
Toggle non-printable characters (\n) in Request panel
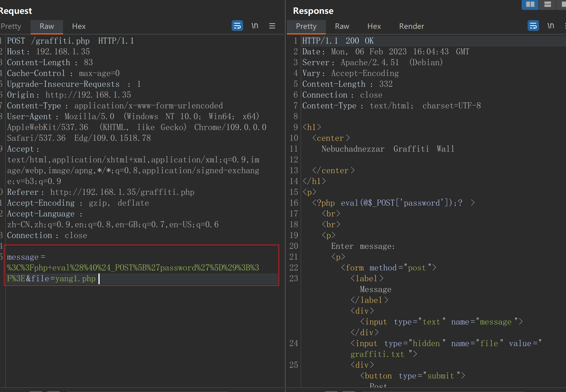(x=255, y=26)
